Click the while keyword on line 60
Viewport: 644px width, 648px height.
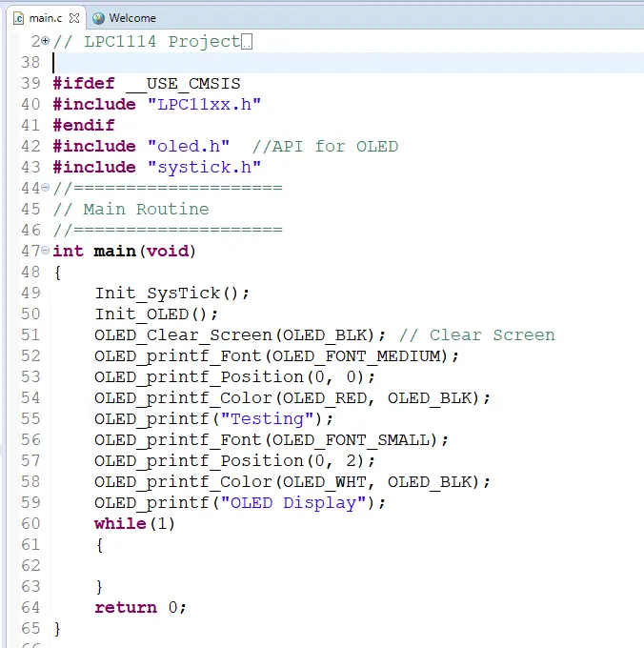tap(120, 524)
